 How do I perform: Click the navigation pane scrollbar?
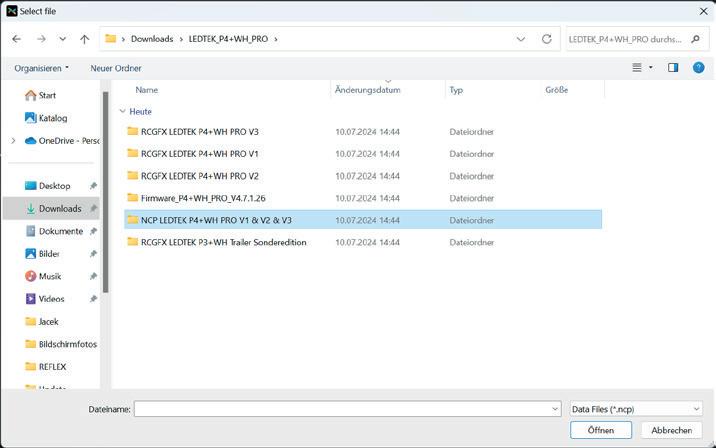(105, 192)
